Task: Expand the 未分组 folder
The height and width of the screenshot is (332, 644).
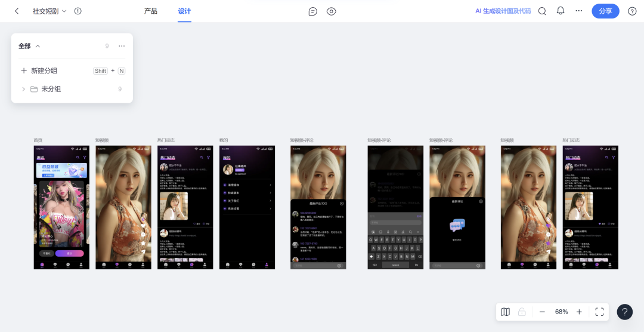Action: (23, 89)
